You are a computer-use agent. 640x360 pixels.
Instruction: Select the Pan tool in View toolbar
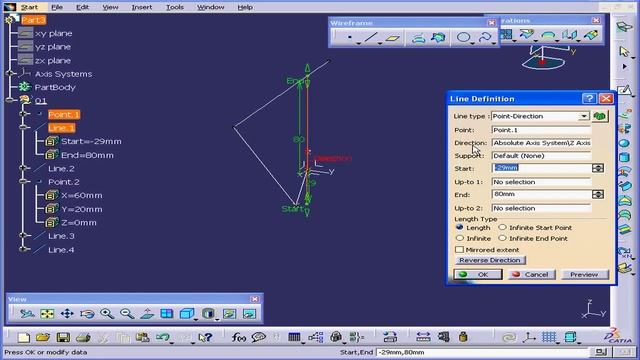[x=67, y=313]
